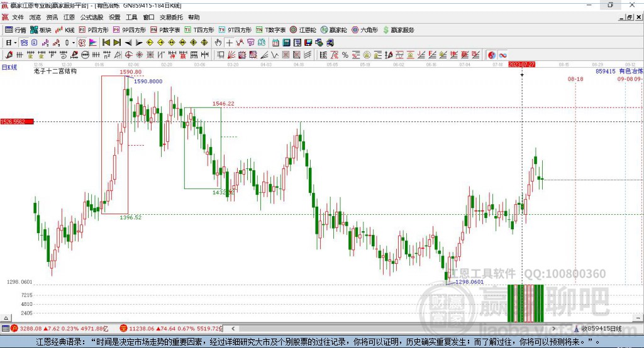This screenshot has width=644, height=348.
Task: Click horizontal scrollbar left arrow
Action: pyautogui.click(x=233, y=329)
